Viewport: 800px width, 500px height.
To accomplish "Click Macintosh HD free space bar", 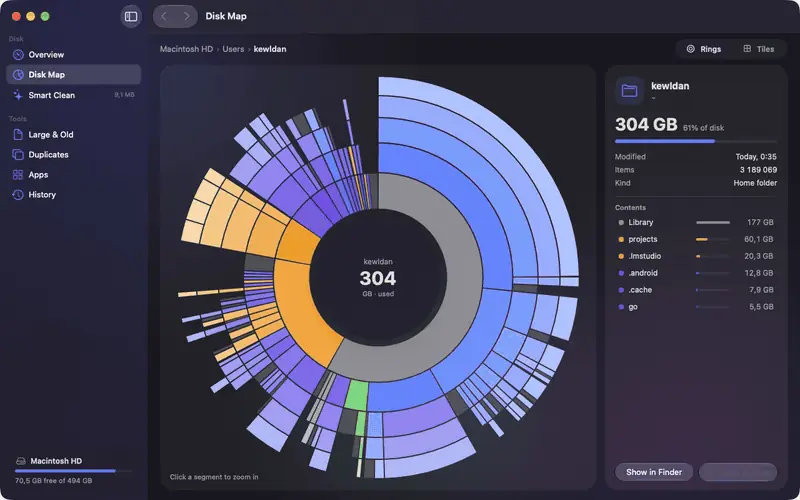I will [x=73, y=471].
